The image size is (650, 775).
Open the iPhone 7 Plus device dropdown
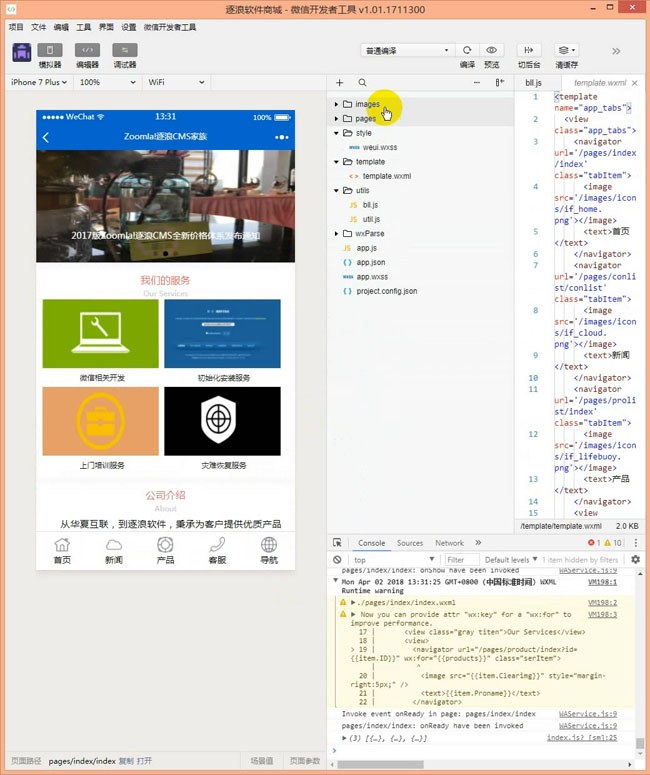[x=38, y=82]
